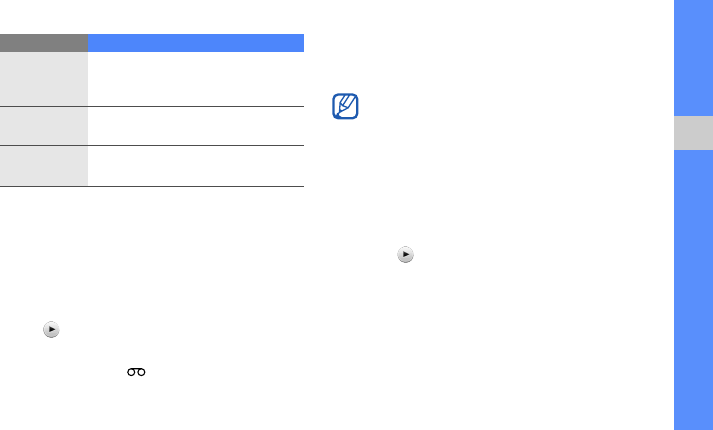Click the blue sidebar above the gray tab
The height and width of the screenshot is (430, 713).
coord(693,55)
